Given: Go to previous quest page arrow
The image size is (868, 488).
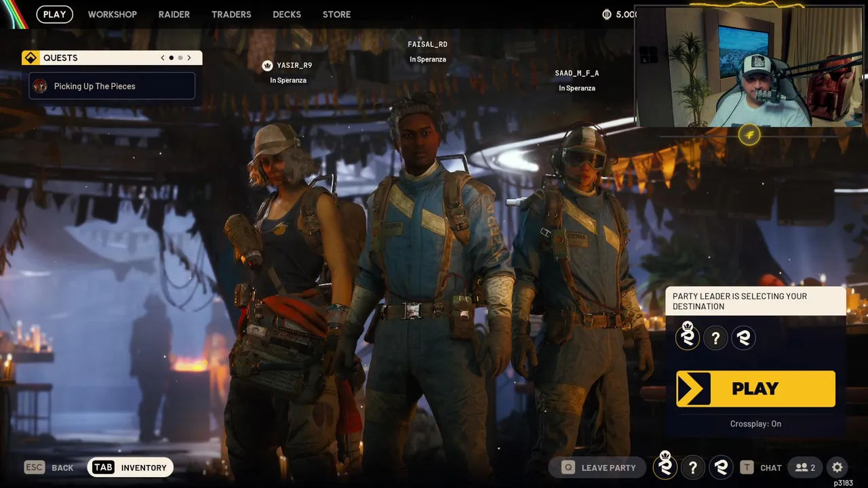Looking at the screenshot, I should point(163,58).
